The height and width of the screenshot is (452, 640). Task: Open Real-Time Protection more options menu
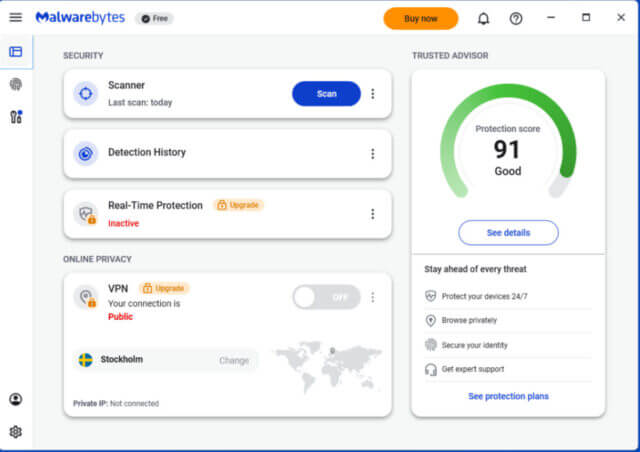[373, 214]
